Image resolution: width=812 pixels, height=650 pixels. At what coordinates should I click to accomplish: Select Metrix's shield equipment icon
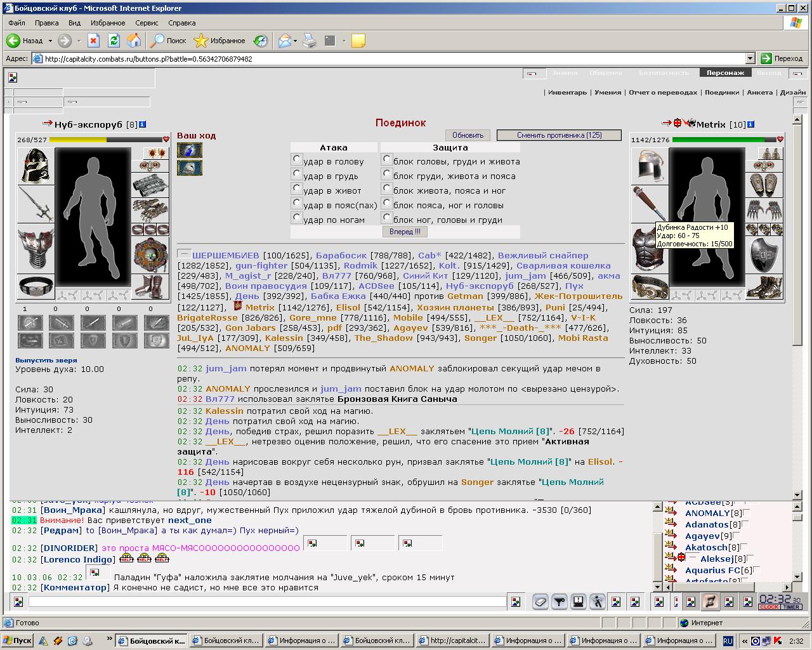[x=764, y=255]
